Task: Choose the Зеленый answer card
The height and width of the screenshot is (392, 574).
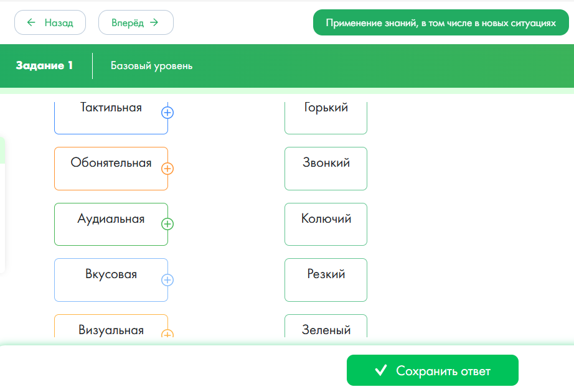Action: (x=326, y=328)
